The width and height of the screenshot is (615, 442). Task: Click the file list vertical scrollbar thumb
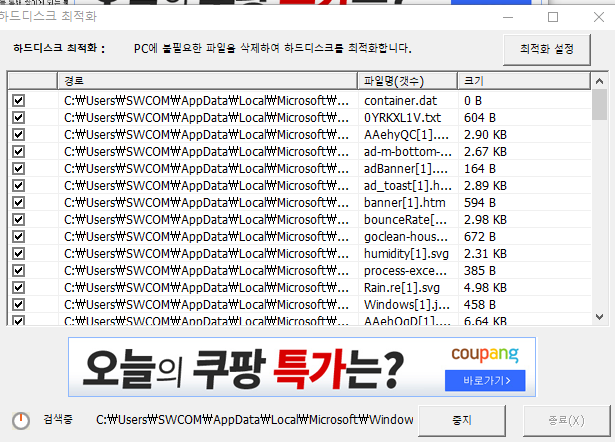click(599, 105)
